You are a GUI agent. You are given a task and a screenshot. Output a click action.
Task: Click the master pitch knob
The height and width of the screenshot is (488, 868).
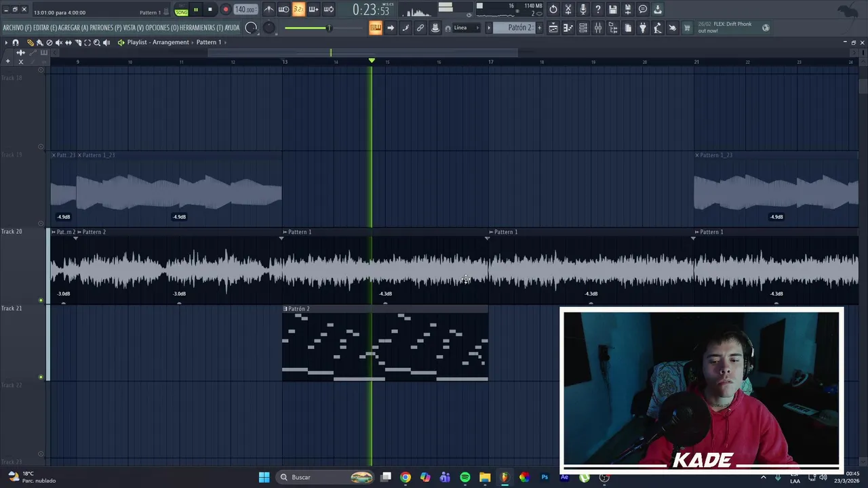pyautogui.click(x=269, y=28)
